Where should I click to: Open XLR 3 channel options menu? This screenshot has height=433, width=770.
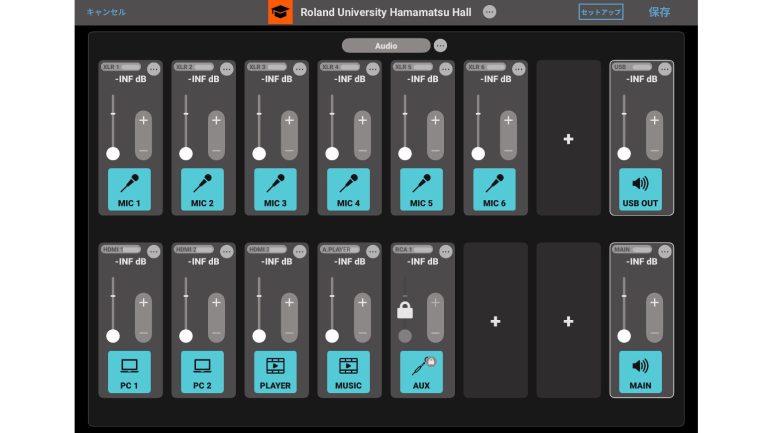[300, 69]
